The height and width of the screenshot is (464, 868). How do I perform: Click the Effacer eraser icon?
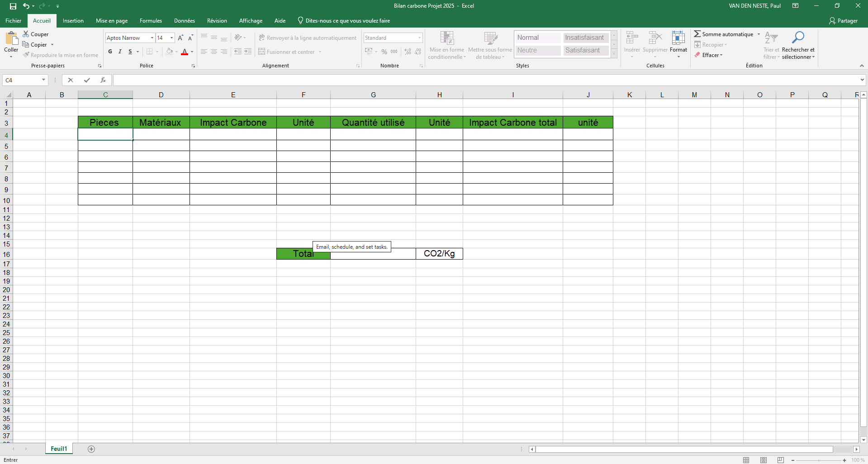697,55
